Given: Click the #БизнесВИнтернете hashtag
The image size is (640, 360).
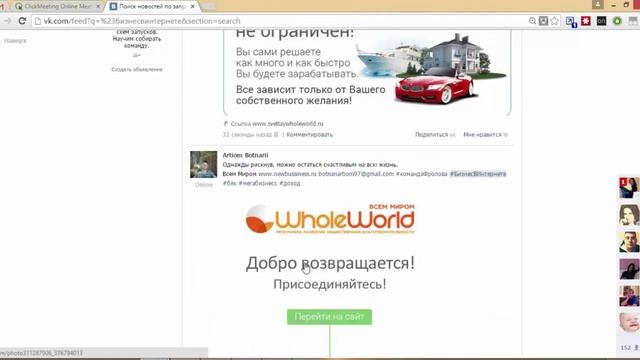Looking at the screenshot, I should (478, 174).
